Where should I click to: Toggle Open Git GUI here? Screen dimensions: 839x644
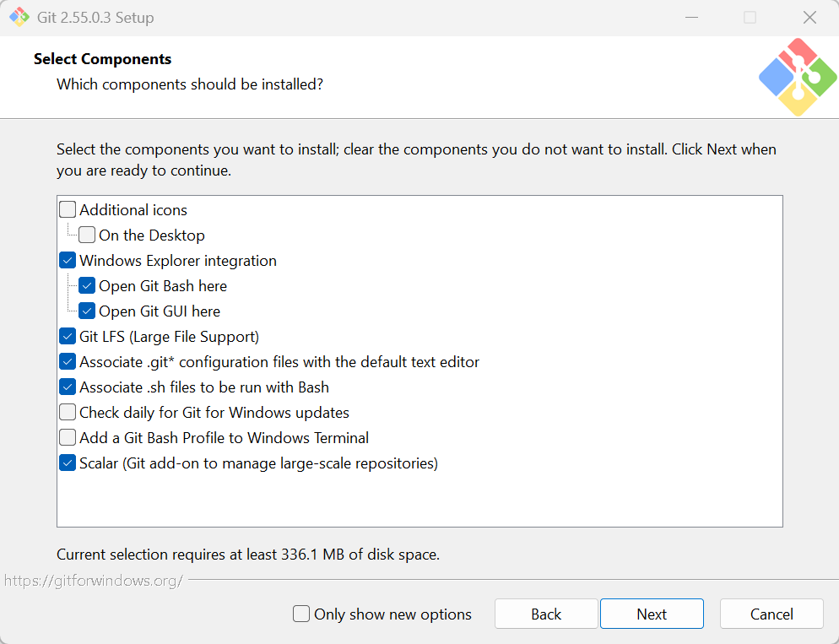coord(87,311)
